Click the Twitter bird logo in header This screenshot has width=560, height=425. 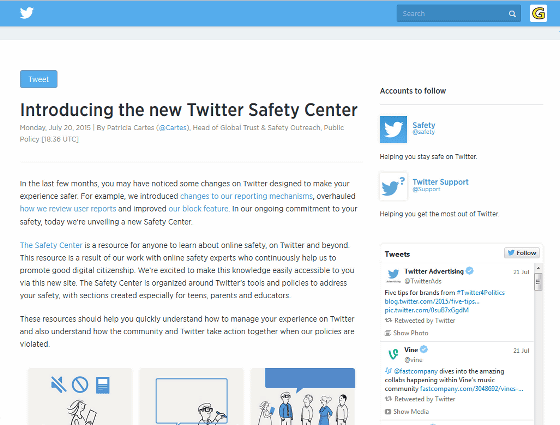26,13
